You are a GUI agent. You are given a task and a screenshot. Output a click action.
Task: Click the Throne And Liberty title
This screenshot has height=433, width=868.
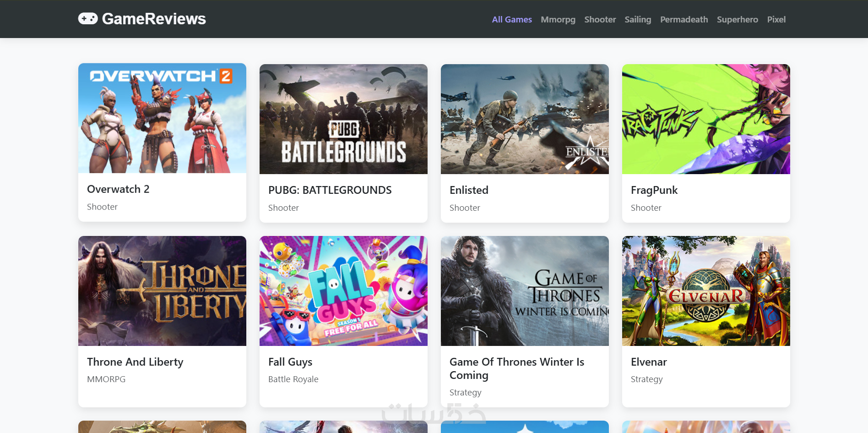click(135, 362)
